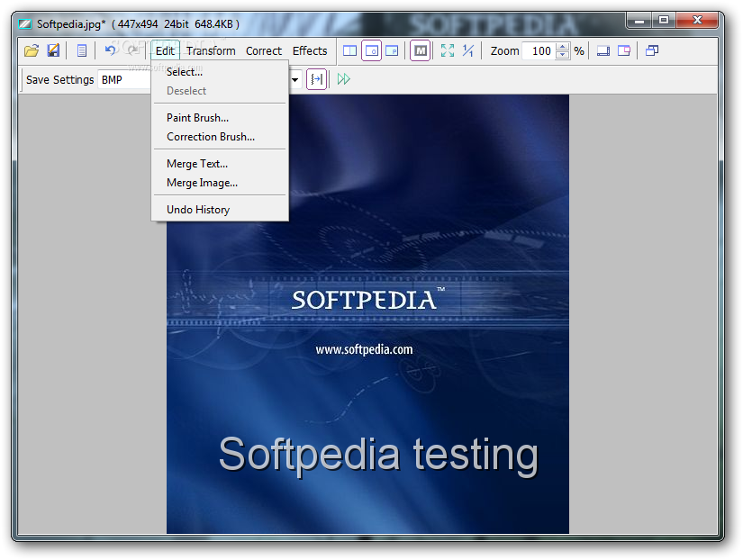Image resolution: width=743 pixels, height=560 pixels.
Task: Toggle the fit-width arrow bracket button
Action: (316, 79)
